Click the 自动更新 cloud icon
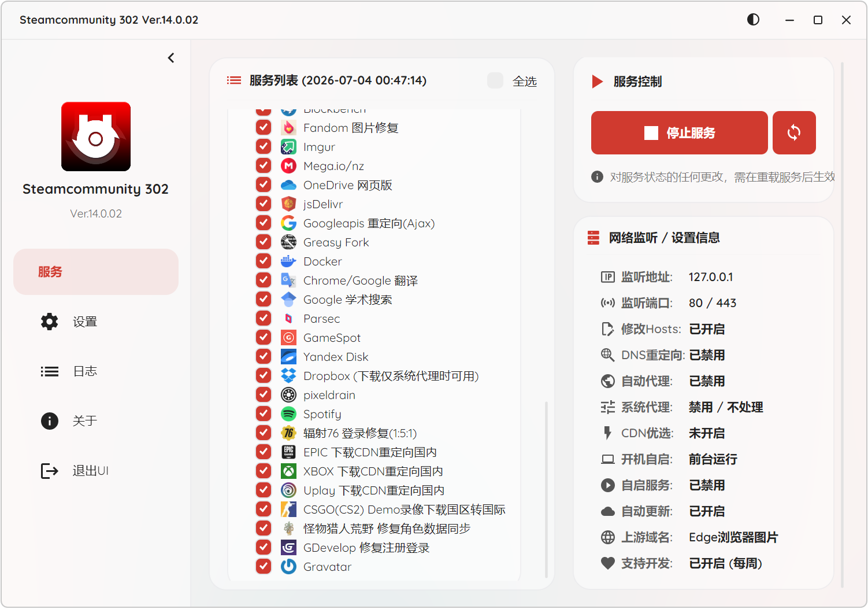868x609 pixels. 608,511
